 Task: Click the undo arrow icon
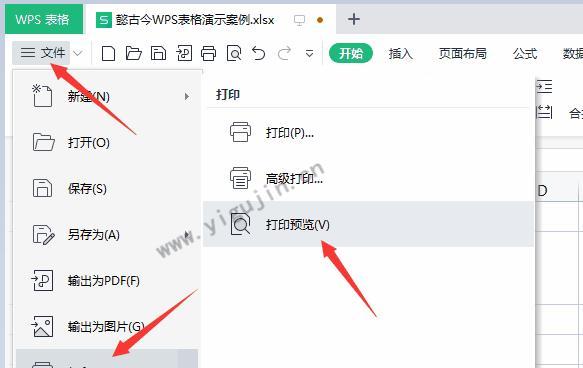coord(258,54)
